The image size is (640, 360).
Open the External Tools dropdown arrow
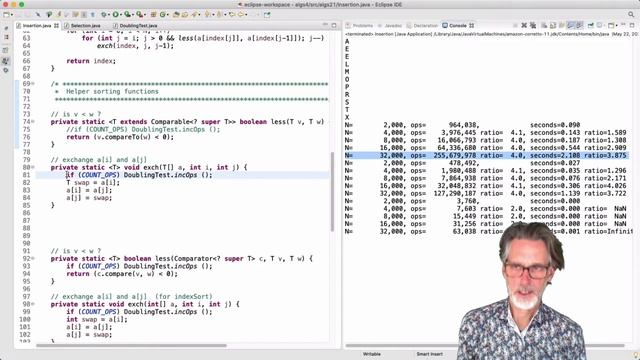point(145,15)
